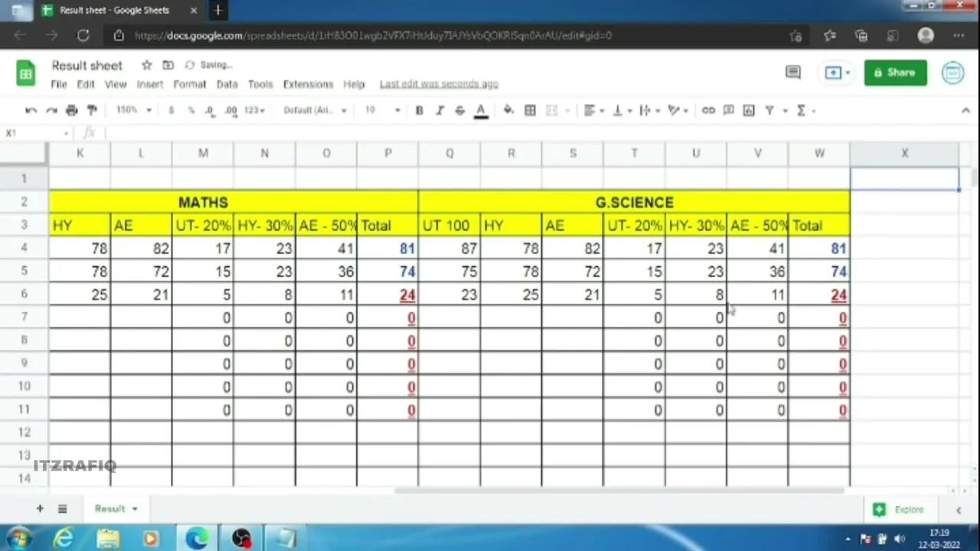The height and width of the screenshot is (551, 980).
Task: Open the font family dropdown
Action: coord(315,109)
